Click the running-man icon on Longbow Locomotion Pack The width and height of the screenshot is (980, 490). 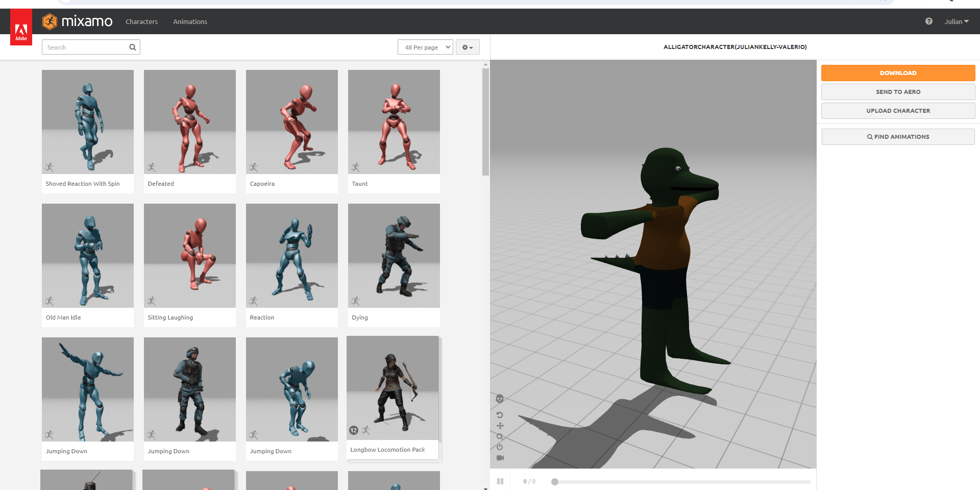(x=366, y=430)
